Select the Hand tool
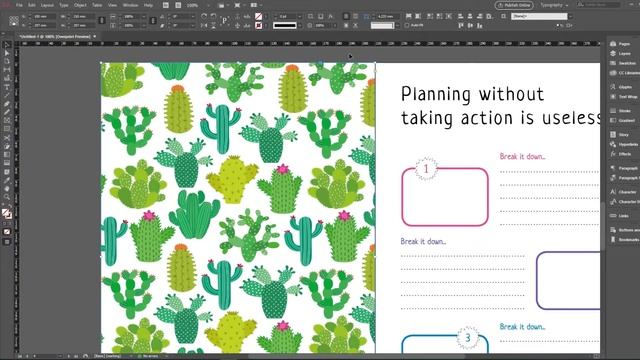640x360 pixels. (x=7, y=189)
